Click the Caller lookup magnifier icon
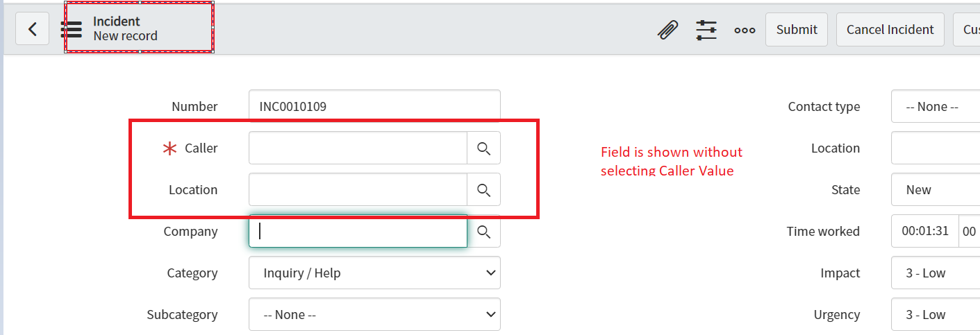Screen dimensions: 980x335 tap(484, 148)
